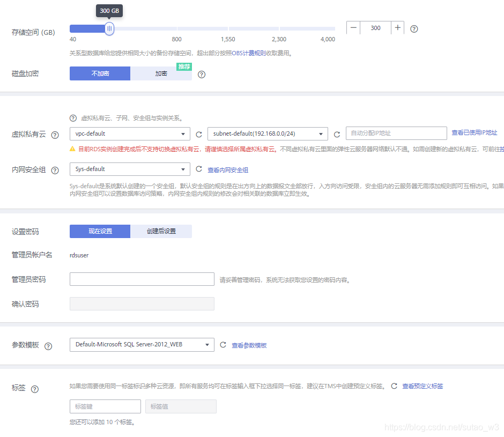Viewport: 504px width, 437px height.
Task: Select 现在设置 password option
Action: coord(100,231)
